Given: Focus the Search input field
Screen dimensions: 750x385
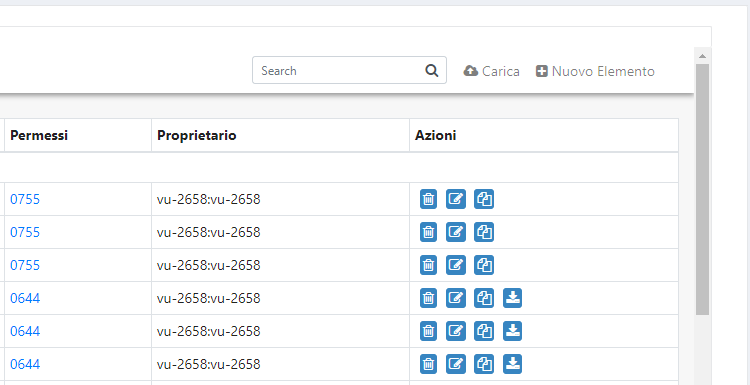Looking at the screenshot, I should click(x=349, y=70).
